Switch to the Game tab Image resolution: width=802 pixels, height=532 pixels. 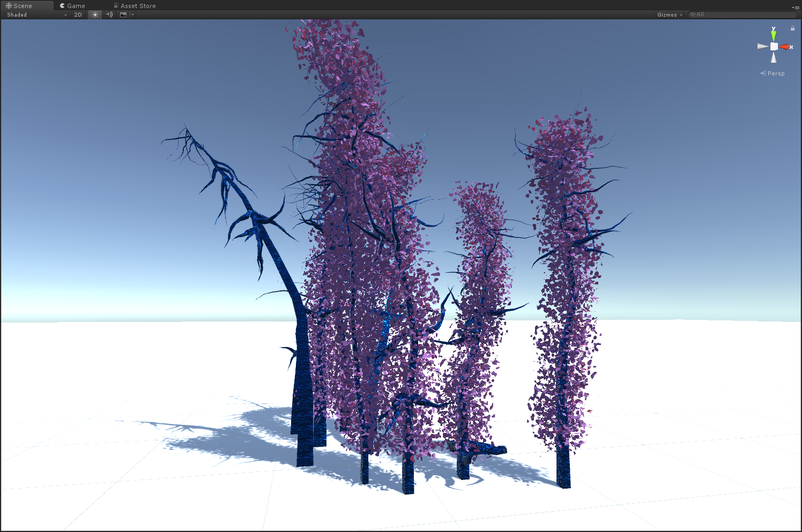72,6
